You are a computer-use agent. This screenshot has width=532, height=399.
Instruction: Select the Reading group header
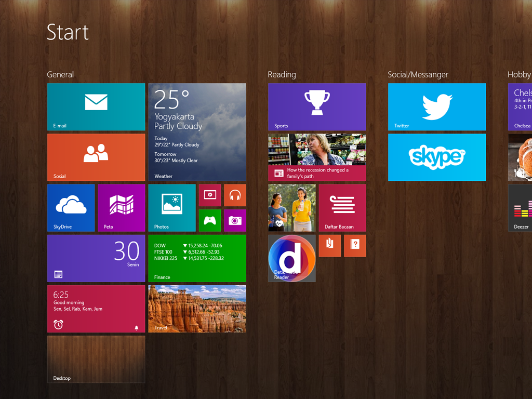[282, 74]
